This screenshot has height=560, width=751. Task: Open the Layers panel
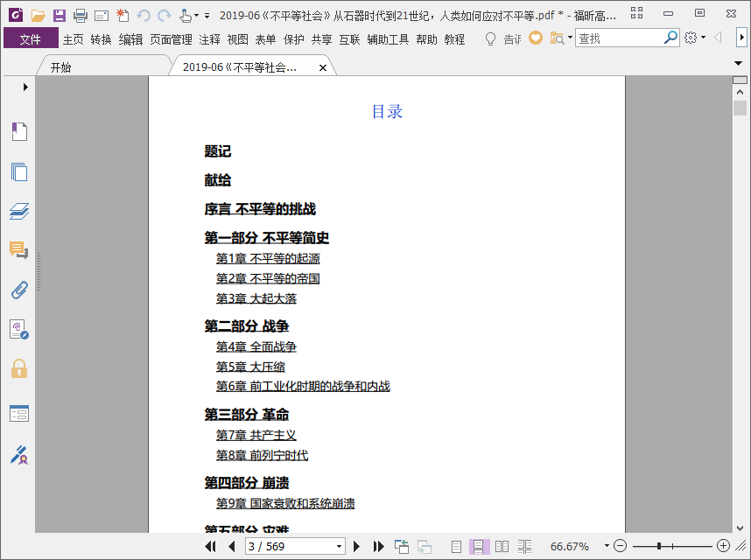tap(19, 211)
